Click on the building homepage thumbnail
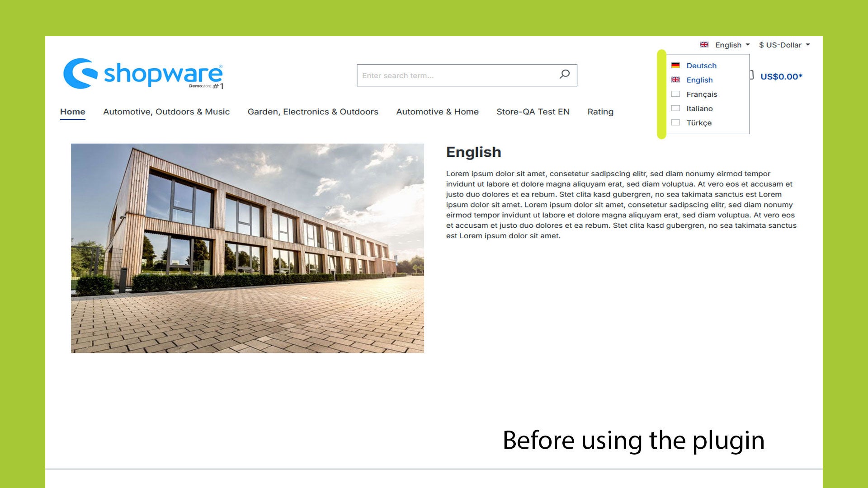868x488 pixels. click(x=246, y=248)
